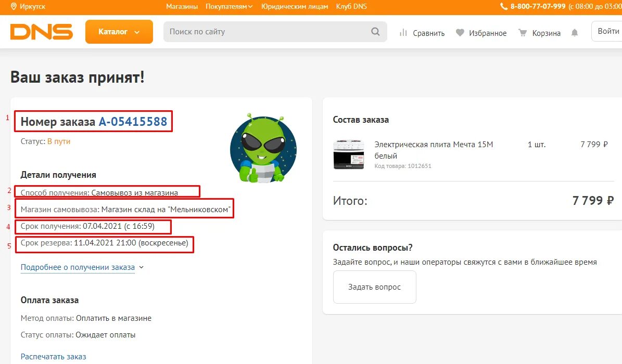Click the Детали получения heading
Viewport: 622px width, 364px height.
(58, 175)
